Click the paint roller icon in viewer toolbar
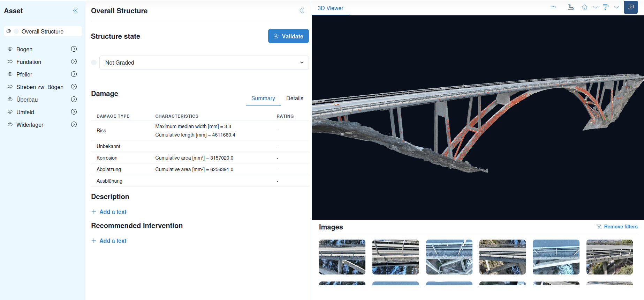 [606, 7]
